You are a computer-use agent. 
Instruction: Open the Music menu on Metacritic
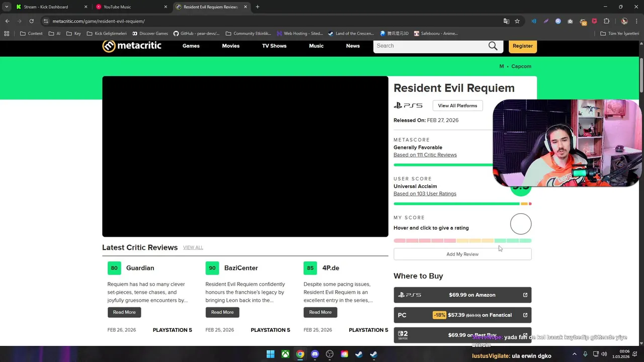coord(316,46)
